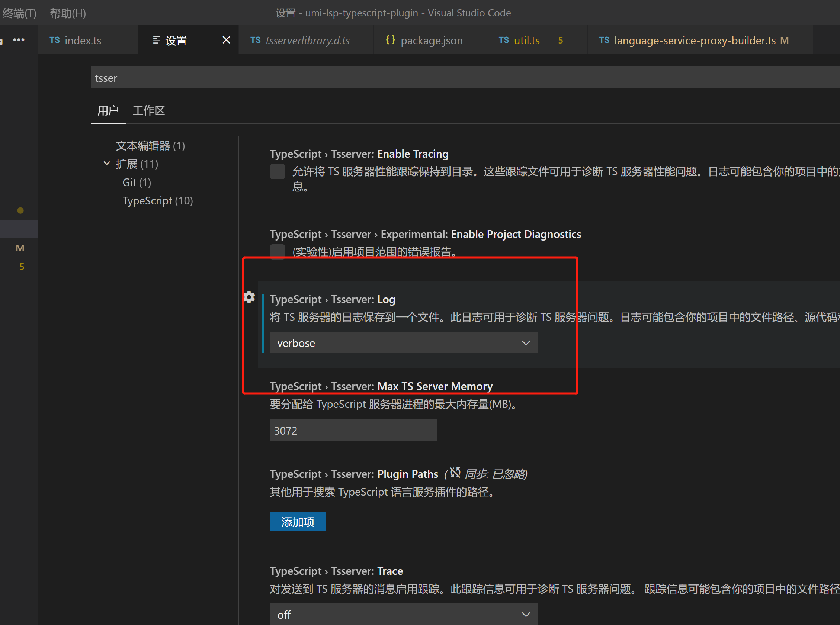Image resolution: width=840 pixels, height=625 pixels.
Task: Select TypeScript (10) in settings tree
Action: pyautogui.click(x=157, y=200)
